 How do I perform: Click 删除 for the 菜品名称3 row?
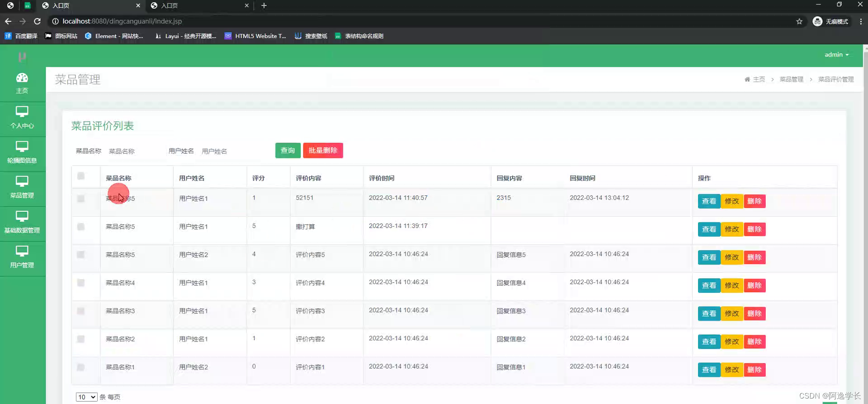(x=755, y=314)
